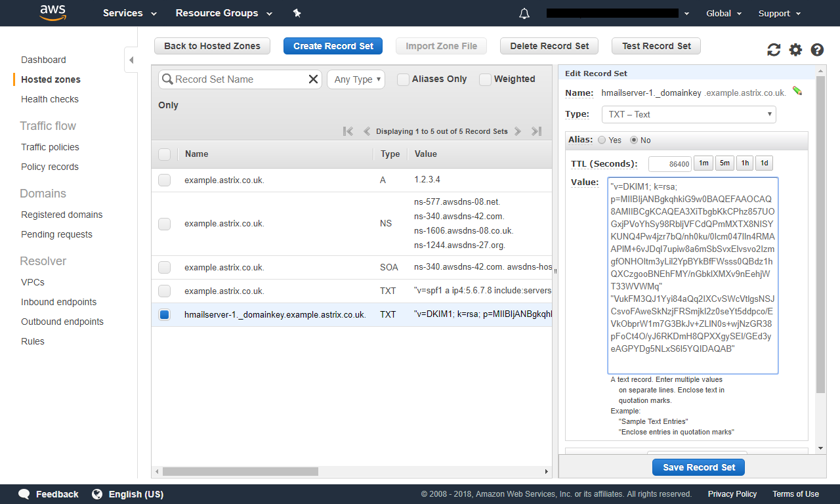Toggle the Weighted Only checkbox
Viewport: 840px width, 504px height.
click(485, 79)
